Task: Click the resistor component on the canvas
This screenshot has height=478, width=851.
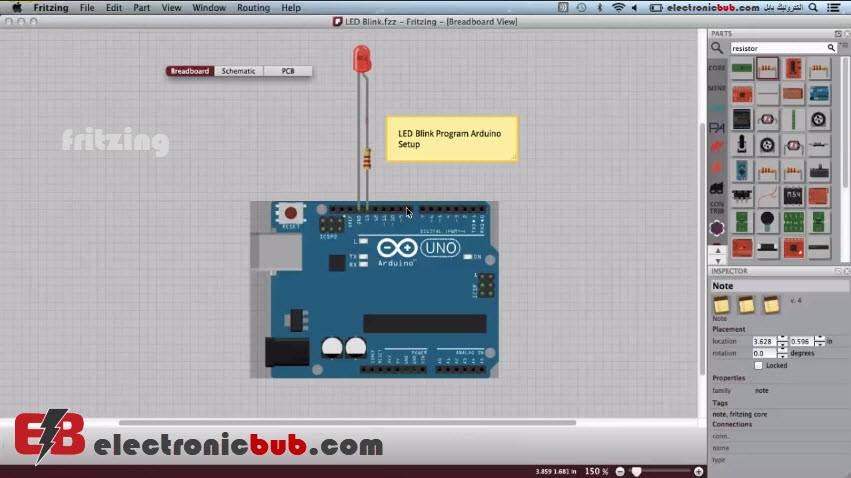Action: point(367,159)
